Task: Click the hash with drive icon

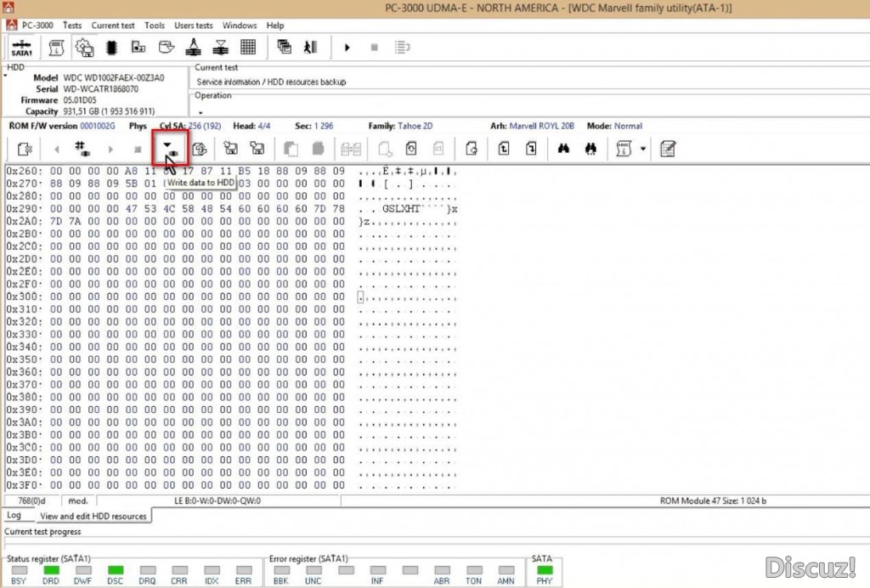Action: (82, 148)
